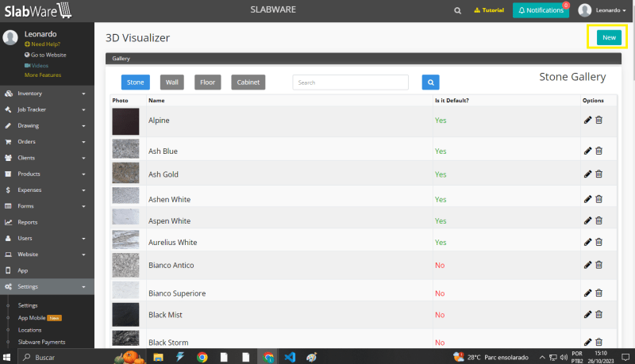Open the top bar search icon
The image size is (635, 364).
pyautogui.click(x=457, y=10)
